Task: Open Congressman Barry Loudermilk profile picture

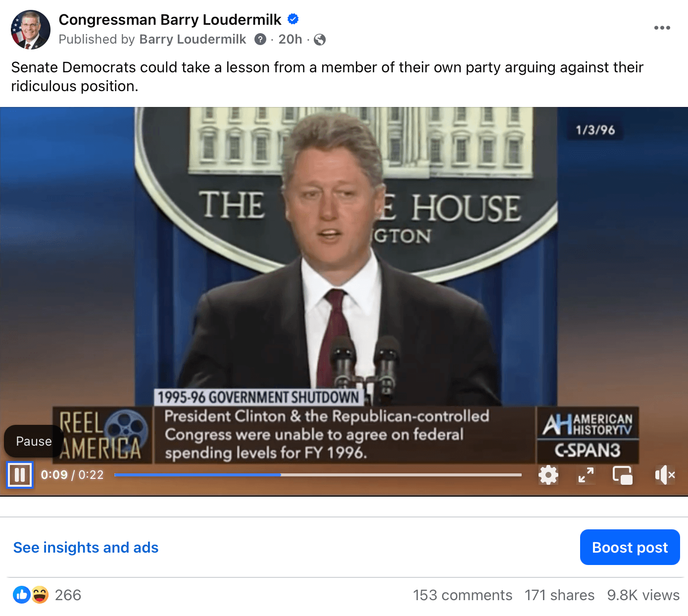Action: (x=31, y=30)
